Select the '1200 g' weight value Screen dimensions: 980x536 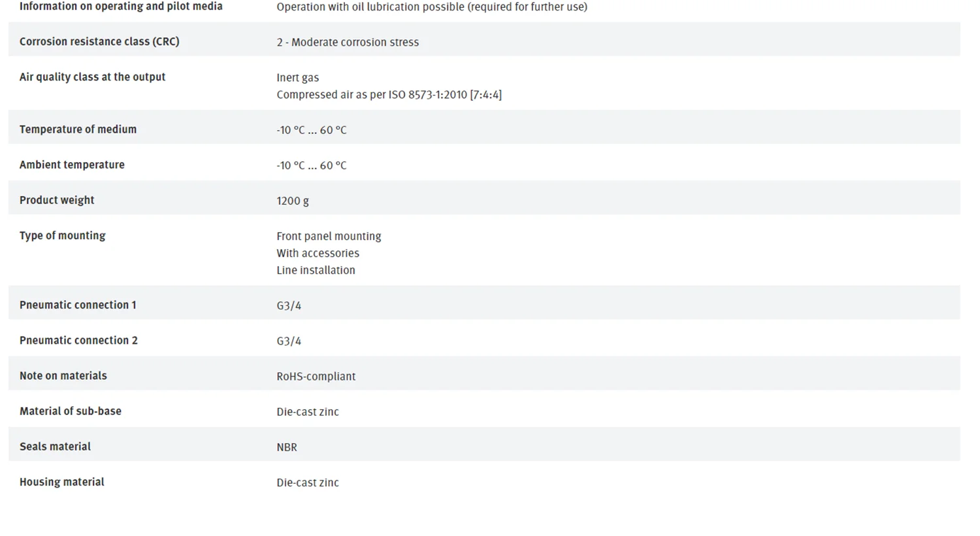click(293, 201)
